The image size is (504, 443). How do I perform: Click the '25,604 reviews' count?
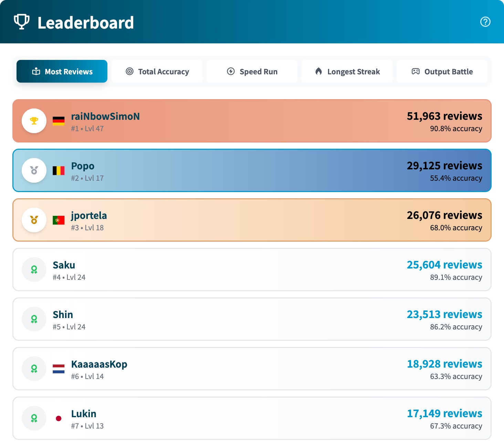tap(444, 265)
